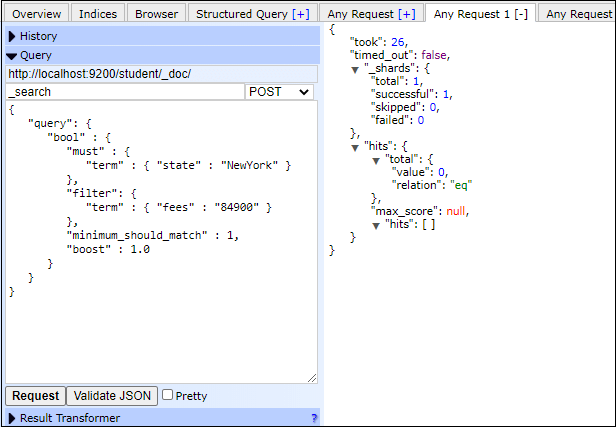
Task: Collapse the "total" node under hits
Action: pos(376,161)
